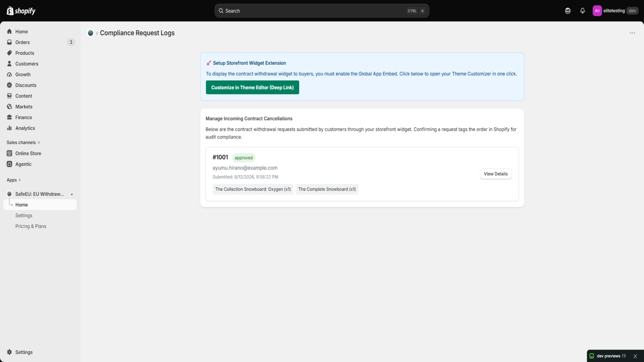Click the dev badge next to elitetesting

tap(632, 11)
